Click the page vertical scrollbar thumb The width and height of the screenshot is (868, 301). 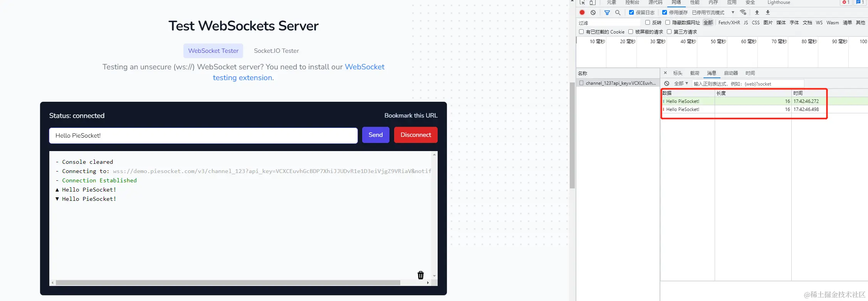[573, 136]
